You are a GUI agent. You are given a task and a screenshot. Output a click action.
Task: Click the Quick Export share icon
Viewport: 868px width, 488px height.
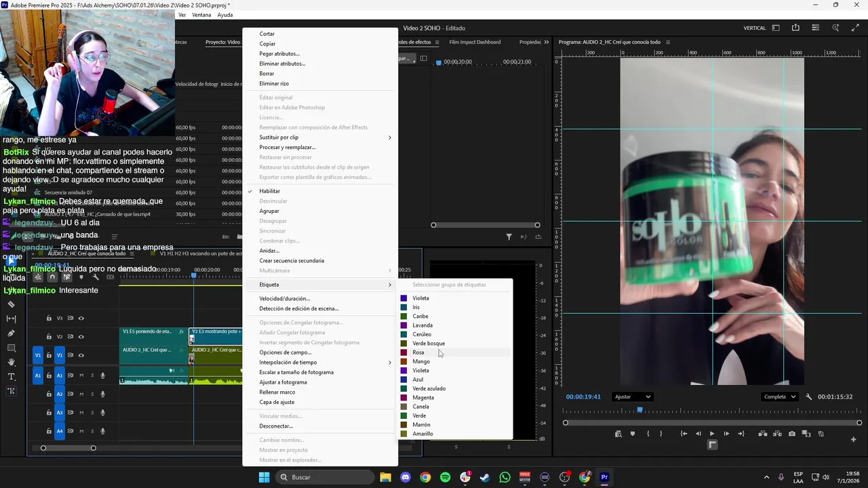click(795, 28)
